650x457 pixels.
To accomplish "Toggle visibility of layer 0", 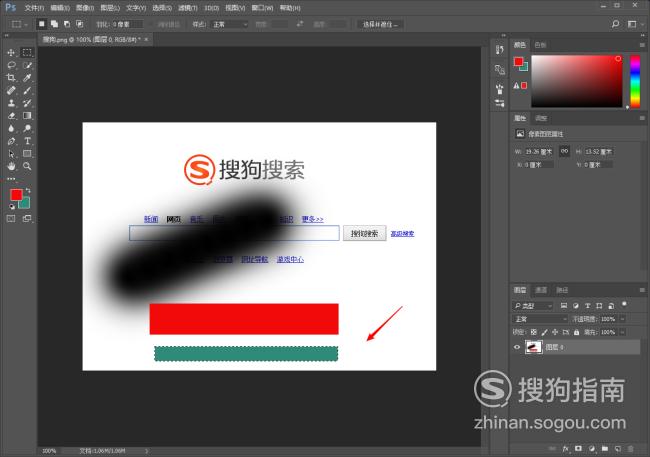I will pos(517,347).
